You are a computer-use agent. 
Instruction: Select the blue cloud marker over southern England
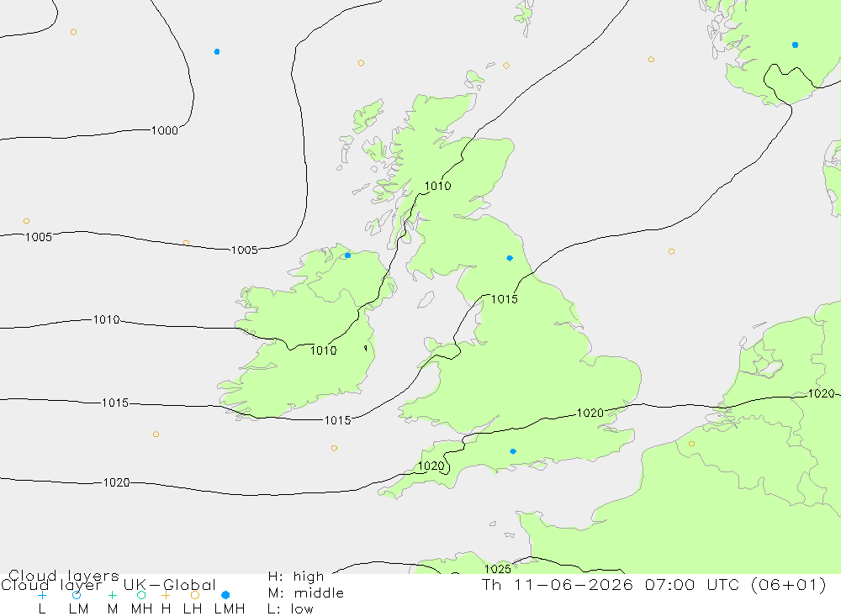[513, 451]
